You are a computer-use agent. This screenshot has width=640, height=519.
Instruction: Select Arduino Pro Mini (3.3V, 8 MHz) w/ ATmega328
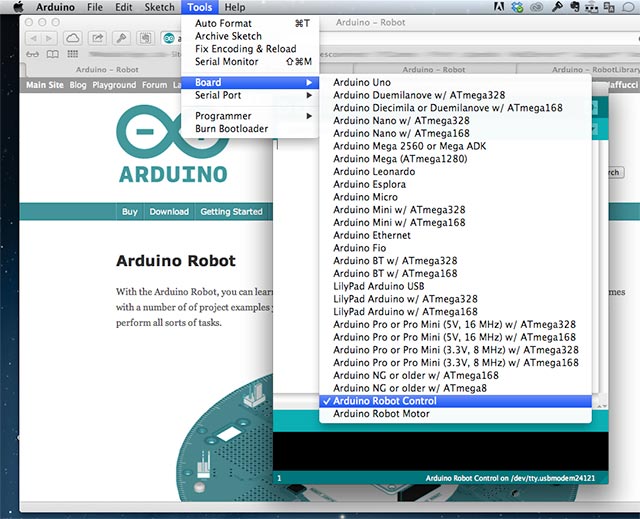pyautogui.click(x=456, y=350)
